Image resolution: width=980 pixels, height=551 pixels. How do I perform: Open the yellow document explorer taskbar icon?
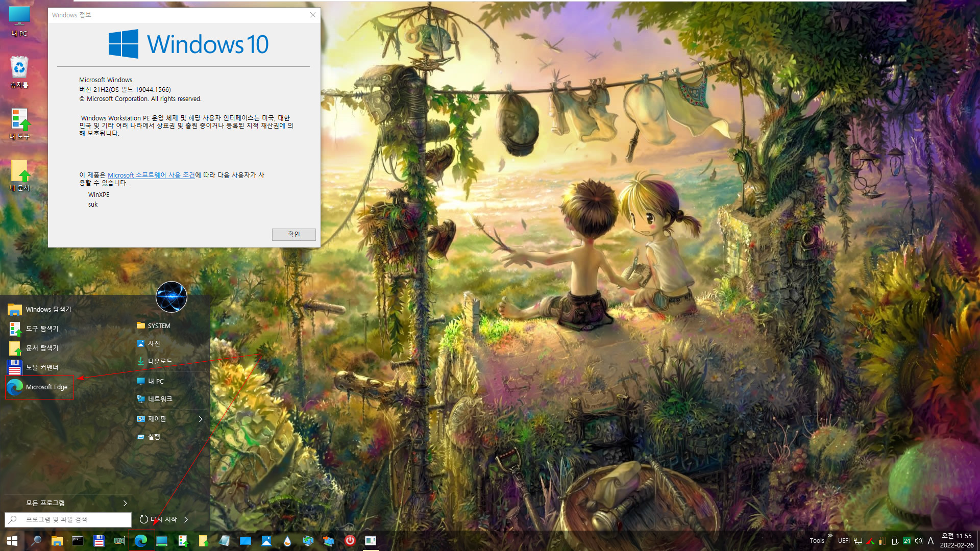click(204, 541)
